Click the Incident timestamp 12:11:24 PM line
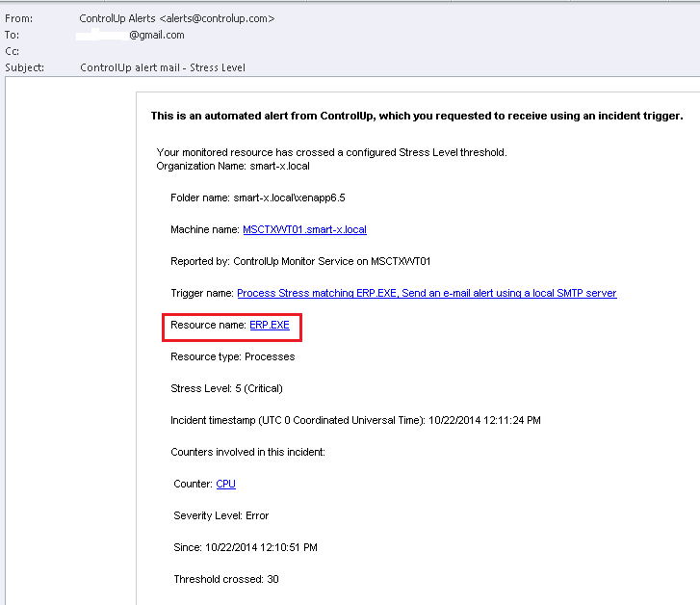The width and height of the screenshot is (700, 605). [355, 420]
